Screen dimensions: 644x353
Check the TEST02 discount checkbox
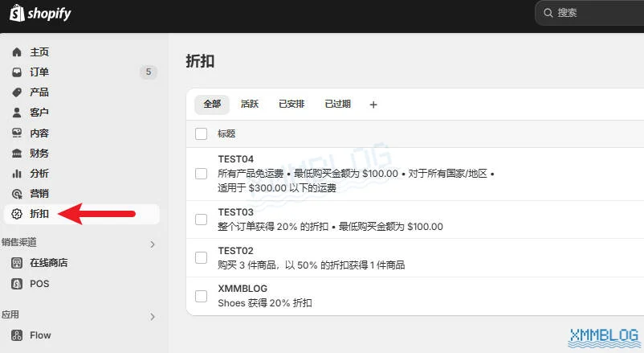coord(201,257)
